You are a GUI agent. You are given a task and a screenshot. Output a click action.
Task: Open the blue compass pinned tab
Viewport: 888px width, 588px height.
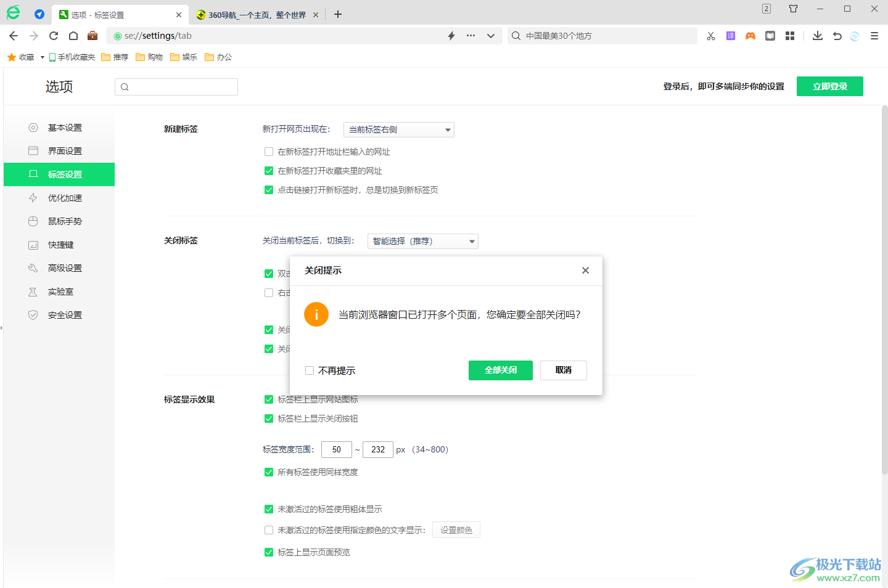pyautogui.click(x=39, y=14)
